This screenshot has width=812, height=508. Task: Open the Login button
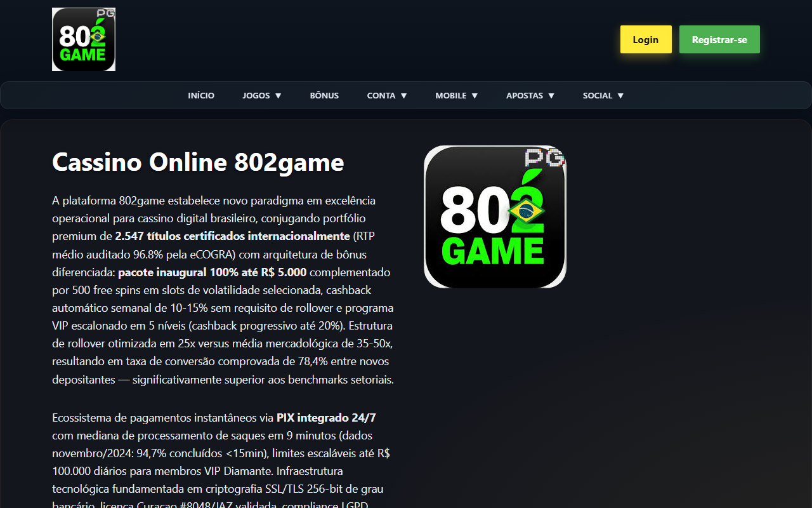(x=646, y=39)
